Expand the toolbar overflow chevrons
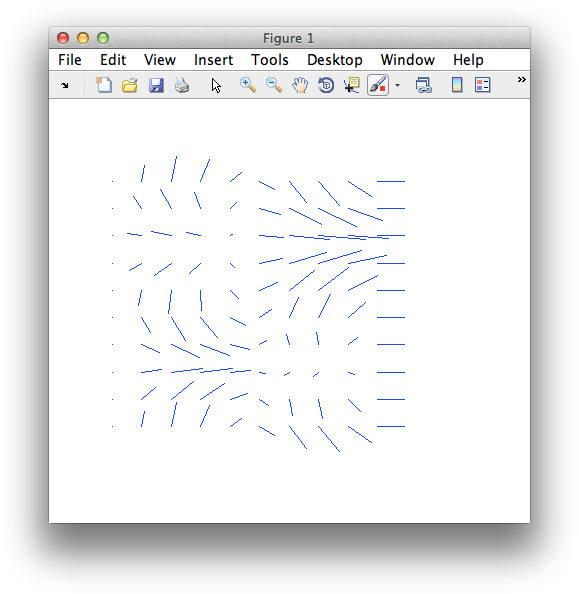Image resolution: width=579 pixels, height=594 pixels. (521, 80)
